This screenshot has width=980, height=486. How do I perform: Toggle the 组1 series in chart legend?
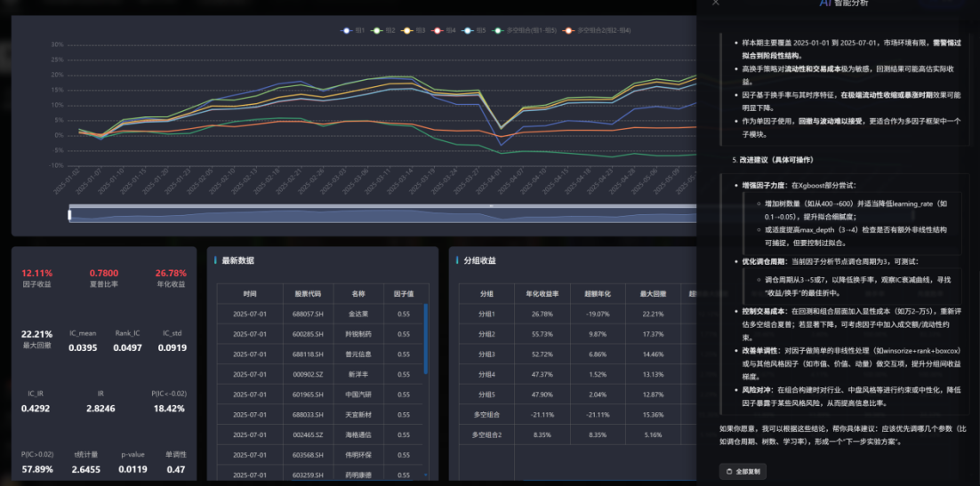(x=348, y=30)
